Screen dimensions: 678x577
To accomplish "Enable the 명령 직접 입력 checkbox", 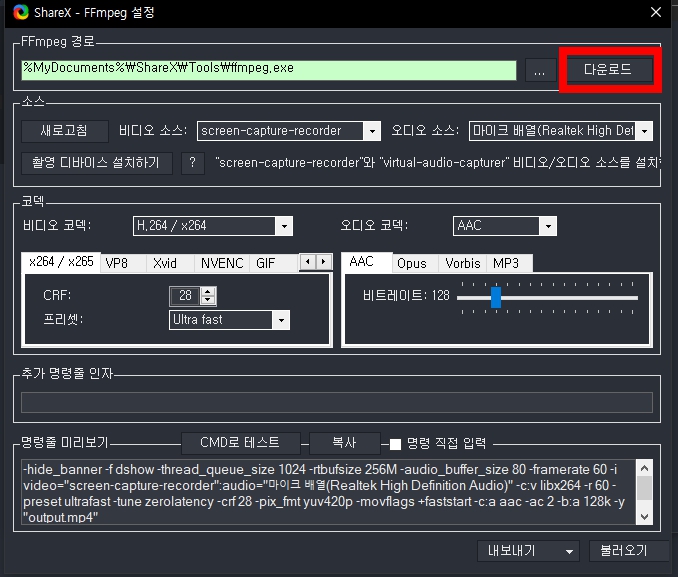I will coord(395,444).
